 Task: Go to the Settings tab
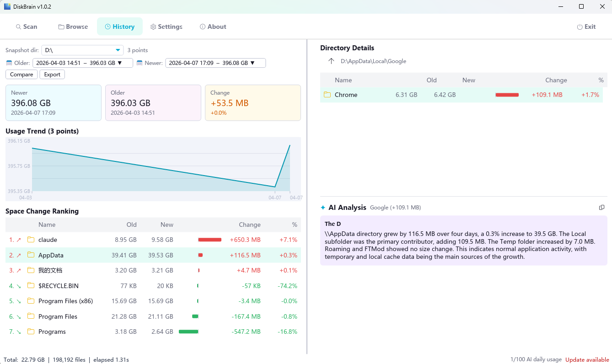tap(166, 27)
